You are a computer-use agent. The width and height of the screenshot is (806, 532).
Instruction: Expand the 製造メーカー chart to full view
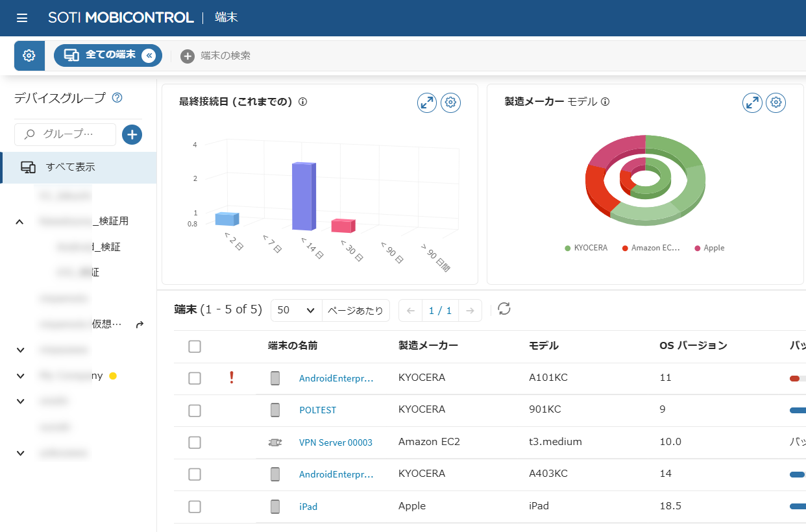[x=752, y=103]
